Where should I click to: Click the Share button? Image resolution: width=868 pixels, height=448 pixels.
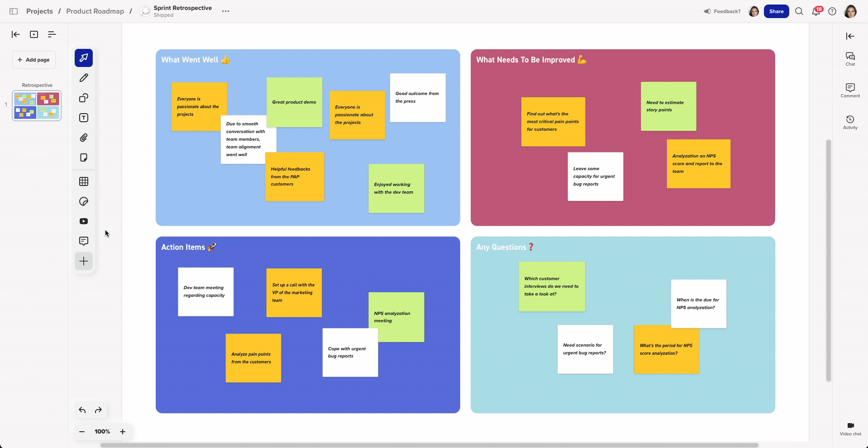tap(776, 11)
